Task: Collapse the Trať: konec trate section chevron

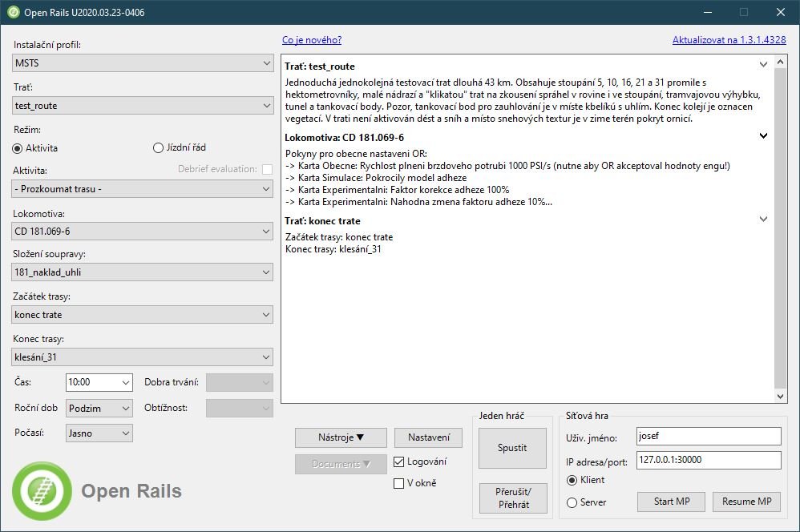Action: [763, 219]
